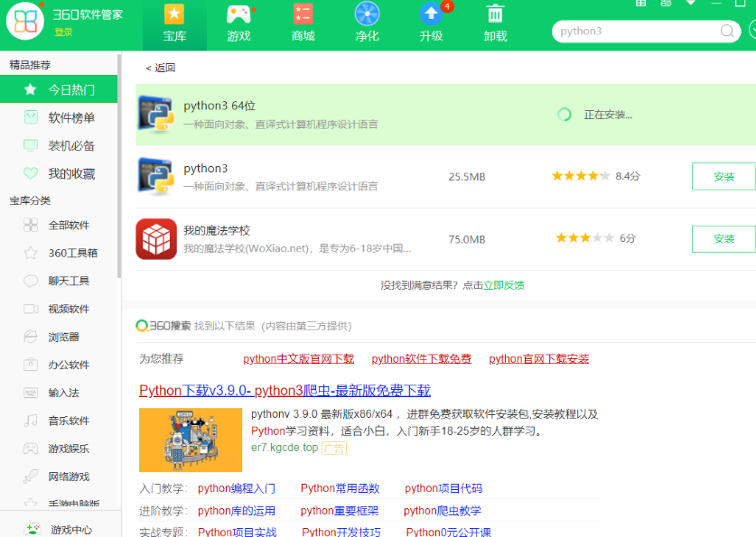Image resolution: width=756 pixels, height=537 pixels.
Task: Open the python重要框架 link
Action: pyautogui.click(x=340, y=511)
